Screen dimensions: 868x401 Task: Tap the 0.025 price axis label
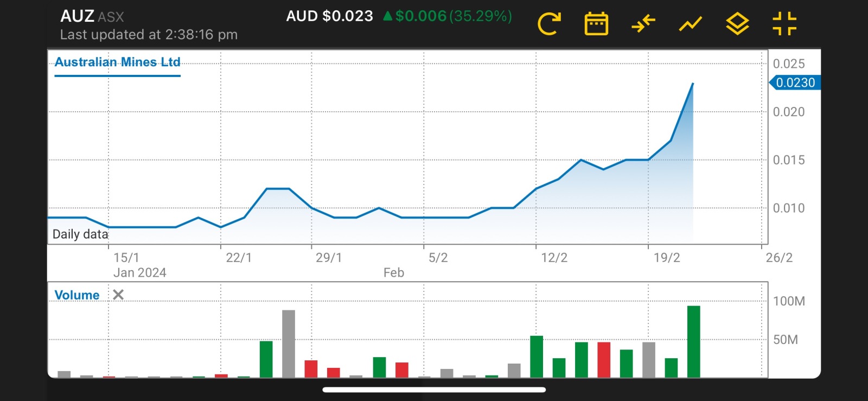point(789,64)
